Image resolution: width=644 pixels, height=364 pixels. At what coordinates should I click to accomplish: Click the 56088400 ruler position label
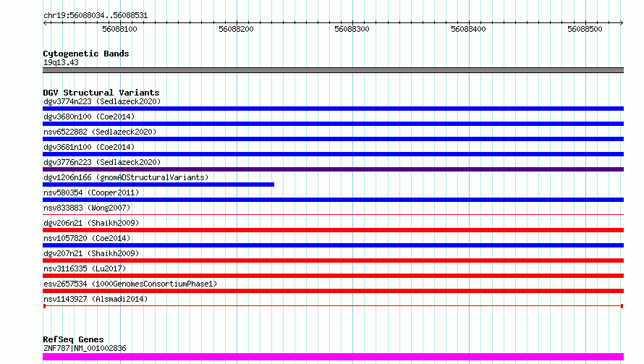[x=468, y=29]
